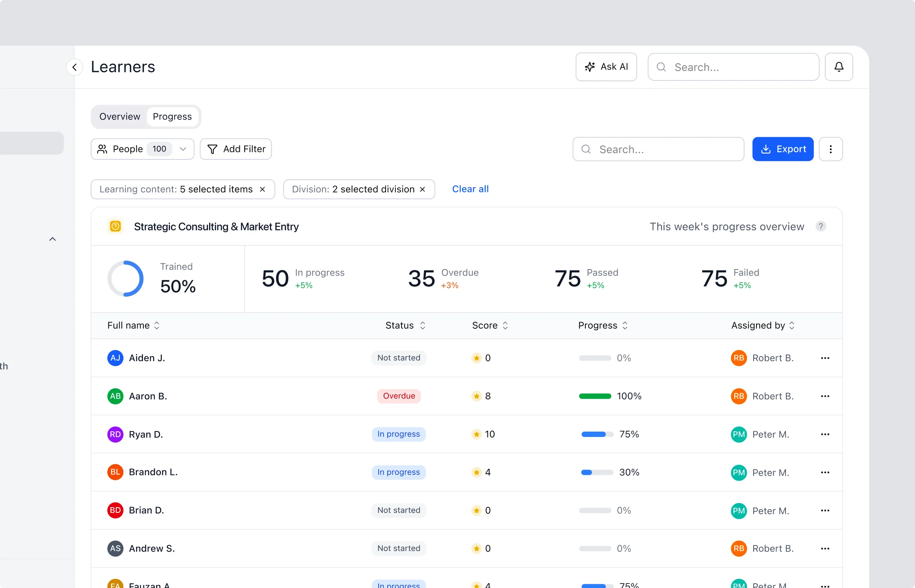The width and height of the screenshot is (915, 588).
Task: Click the blue Export button
Action: (783, 149)
